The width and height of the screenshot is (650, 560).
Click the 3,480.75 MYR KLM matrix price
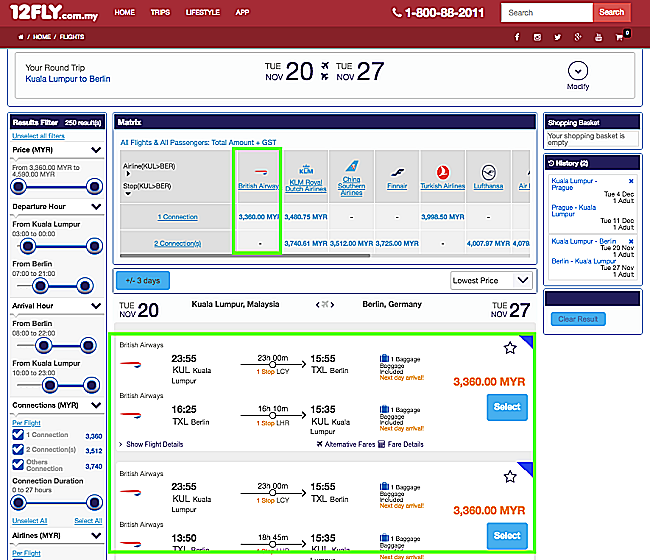[306, 217]
